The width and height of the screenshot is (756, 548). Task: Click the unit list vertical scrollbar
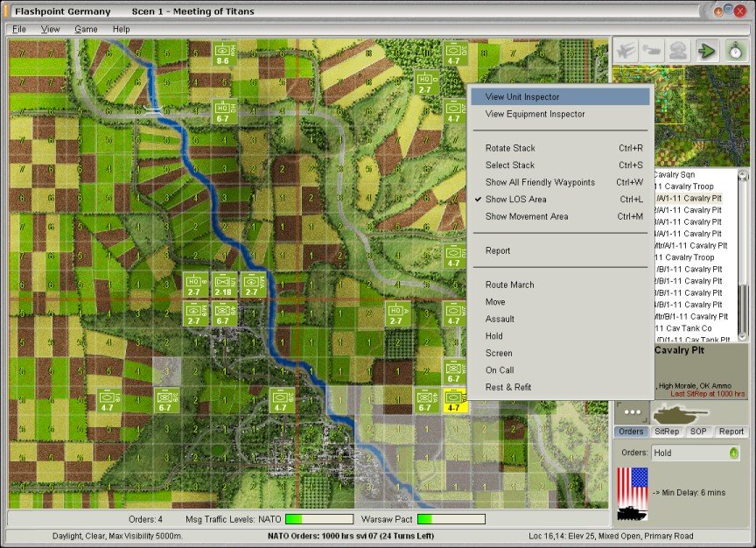click(743, 256)
